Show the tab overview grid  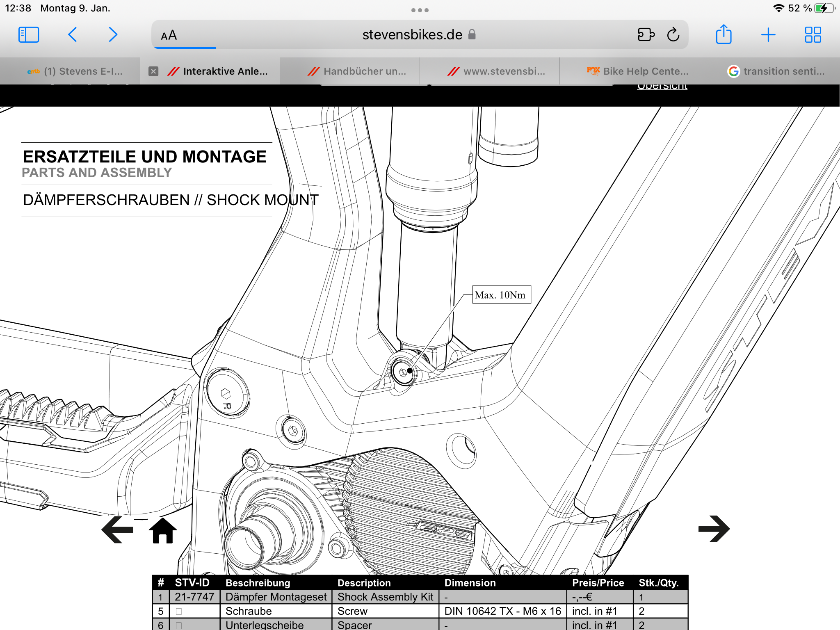(x=813, y=35)
